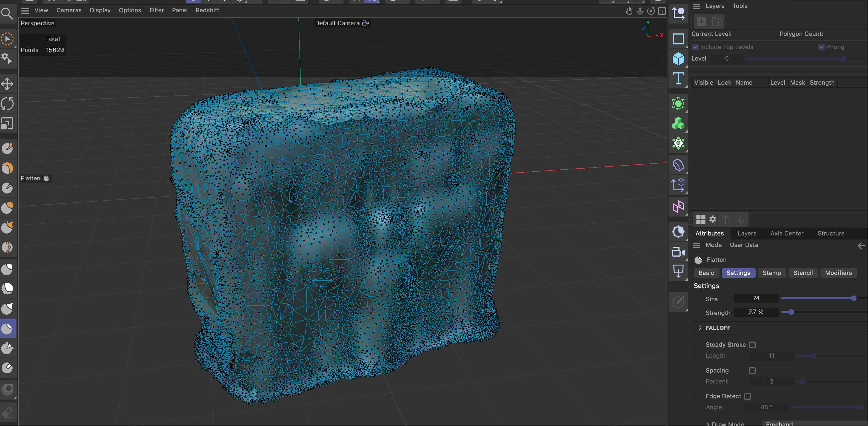This screenshot has height=426, width=868.
Task: Click the search magnifier icon
Action: click(x=7, y=13)
